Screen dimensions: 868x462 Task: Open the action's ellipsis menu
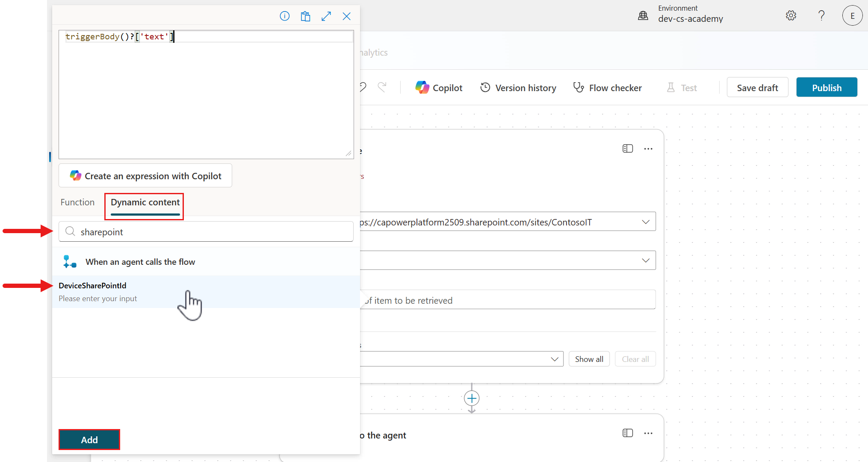coord(648,148)
